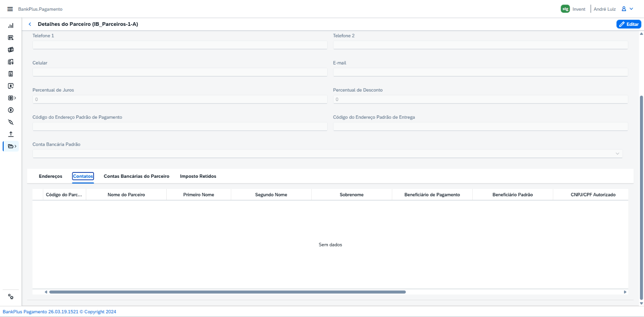Expand the user menu chevron
Screen dimensions: 644x317
(x=631, y=9)
